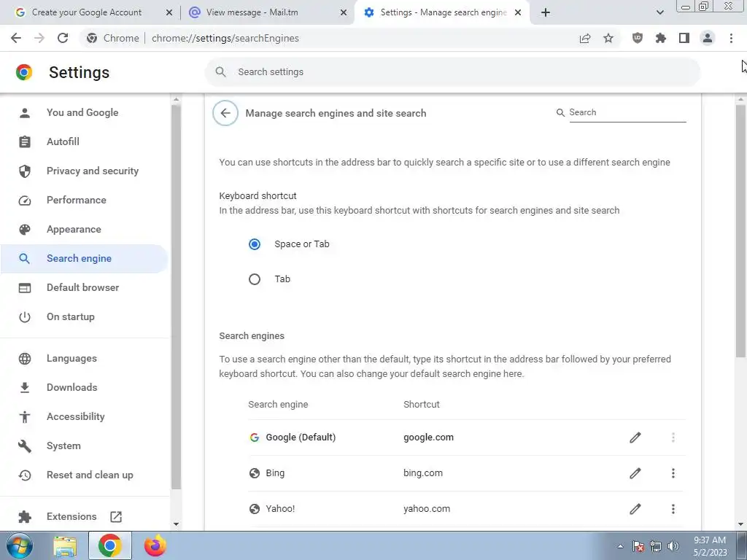Screen dimensions: 747x560
Task: Go back from Manage search engines page
Action: pyautogui.click(x=225, y=113)
